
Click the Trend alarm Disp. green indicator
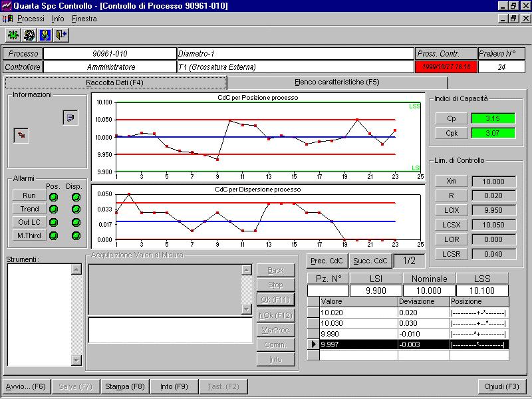click(75, 209)
